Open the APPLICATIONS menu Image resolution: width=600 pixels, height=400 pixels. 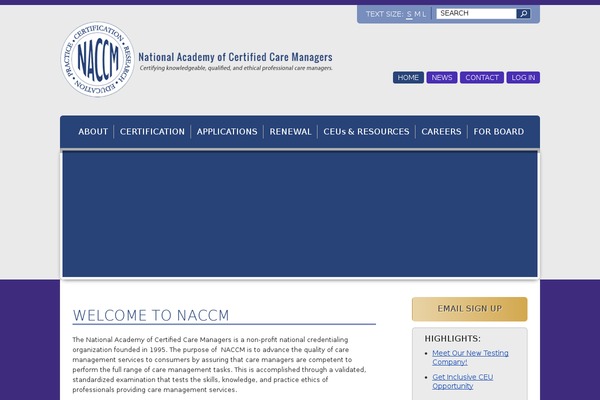227,132
